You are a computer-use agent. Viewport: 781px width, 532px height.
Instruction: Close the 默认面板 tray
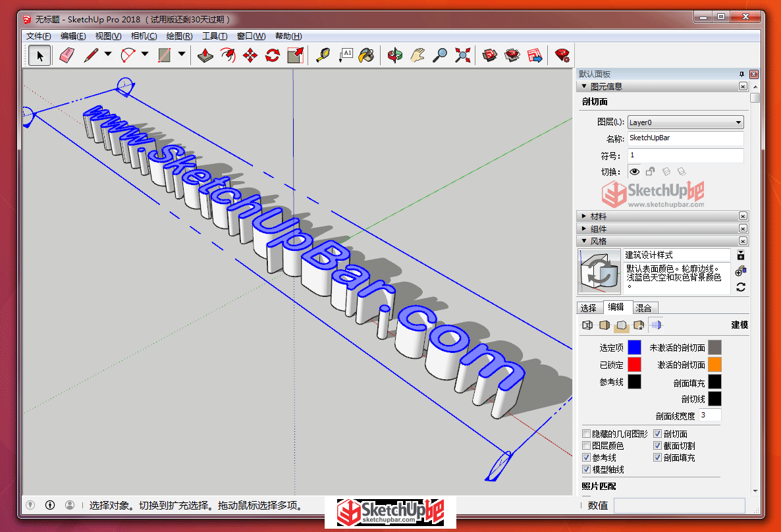[754, 74]
